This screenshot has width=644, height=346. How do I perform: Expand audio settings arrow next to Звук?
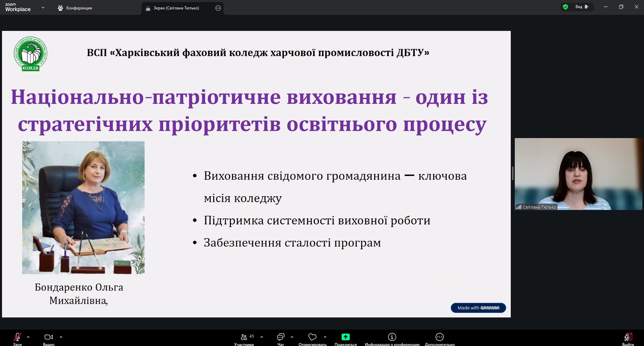pyautogui.click(x=28, y=337)
